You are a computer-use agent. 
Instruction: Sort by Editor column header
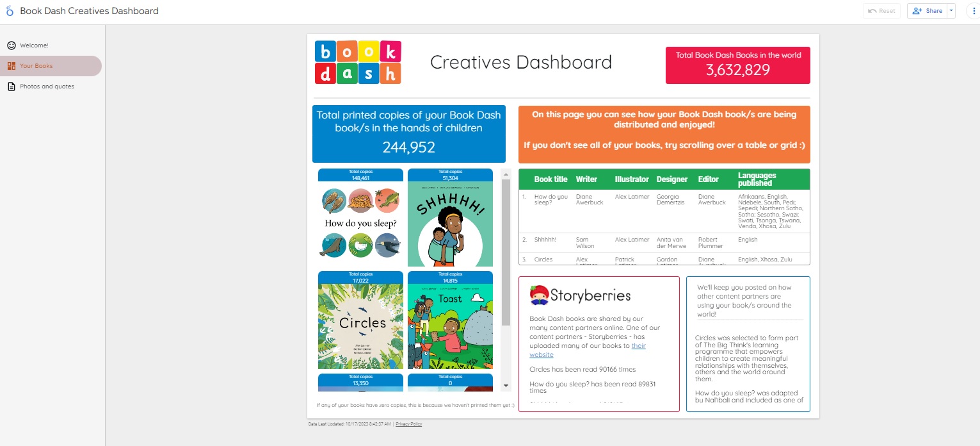[x=709, y=179]
